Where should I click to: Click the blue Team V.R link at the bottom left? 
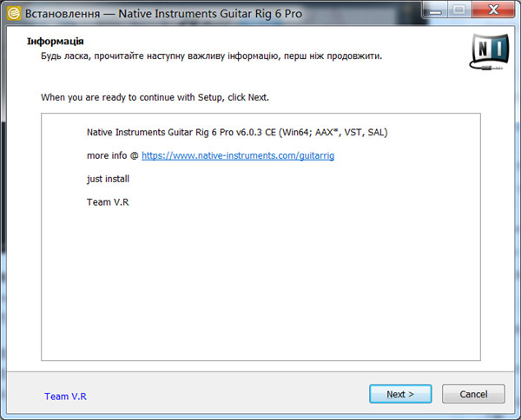click(x=65, y=397)
